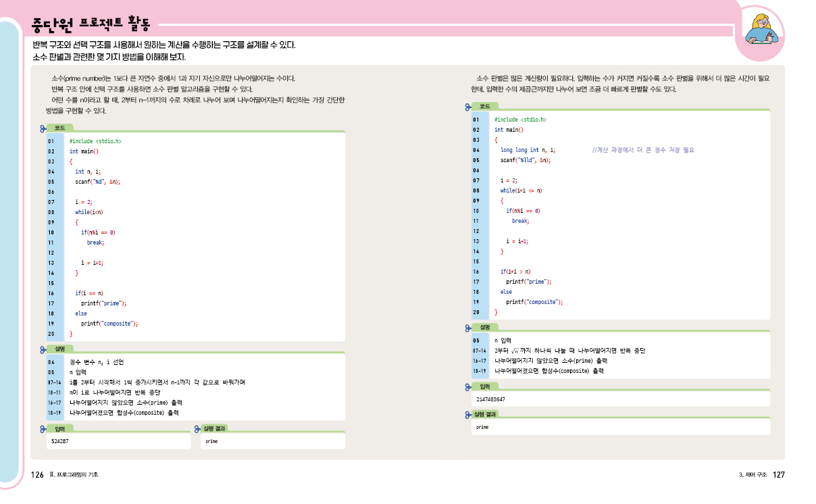Viewport: 816px width, 504px height.
Task: Click the page number 126
Action: click(38, 476)
